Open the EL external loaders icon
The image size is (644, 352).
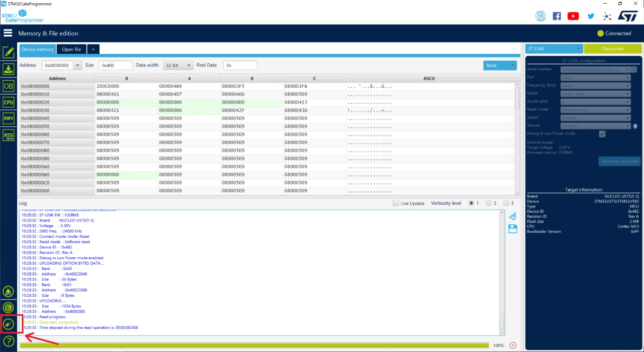point(8,307)
